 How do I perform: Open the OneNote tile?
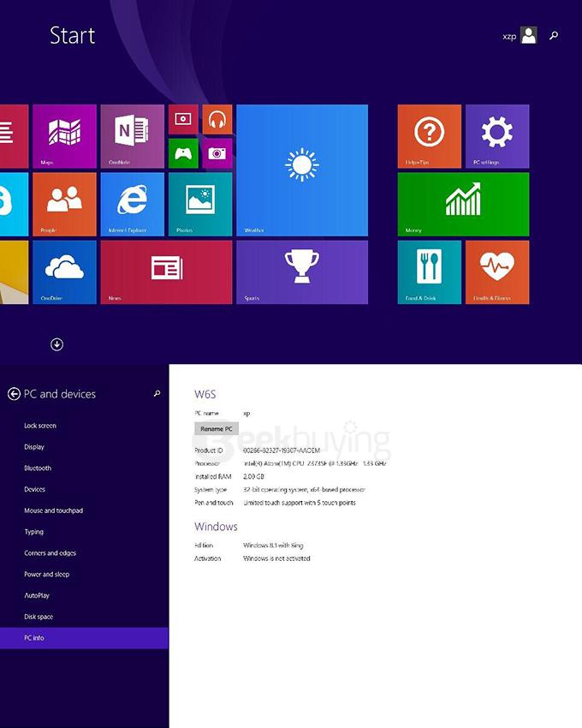133,136
